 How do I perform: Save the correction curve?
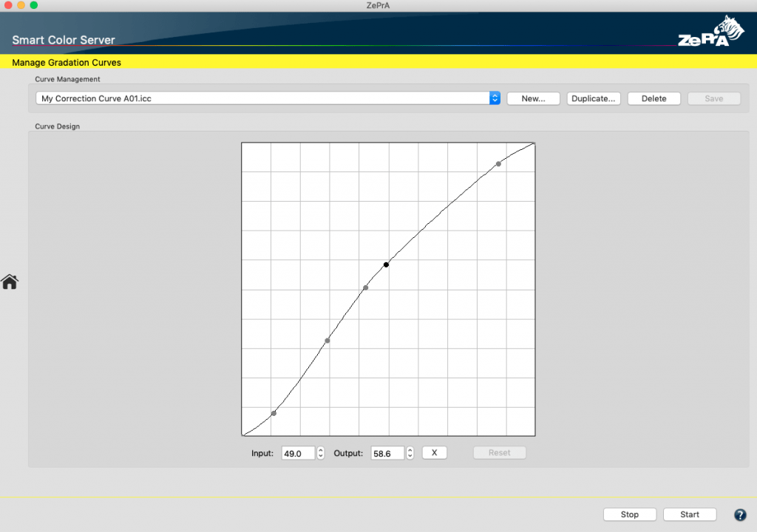pyautogui.click(x=713, y=98)
